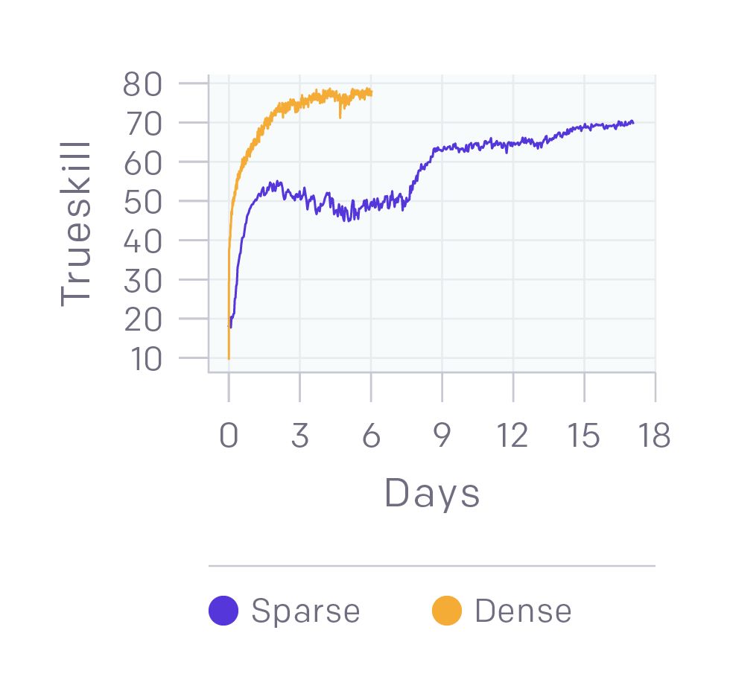730x700 pixels.
Task: Select the 3 tick on Days axis
Action: 299,436
